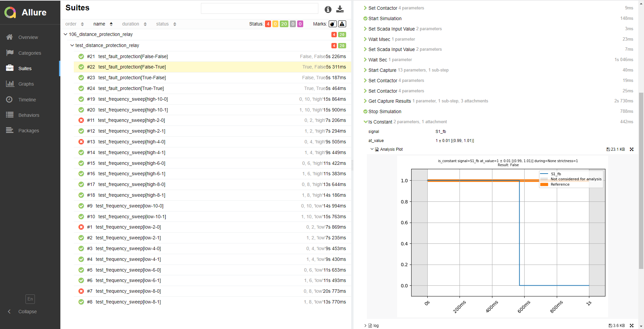This screenshot has height=329, width=644.
Task: Open the Packages page
Action: coord(29,131)
